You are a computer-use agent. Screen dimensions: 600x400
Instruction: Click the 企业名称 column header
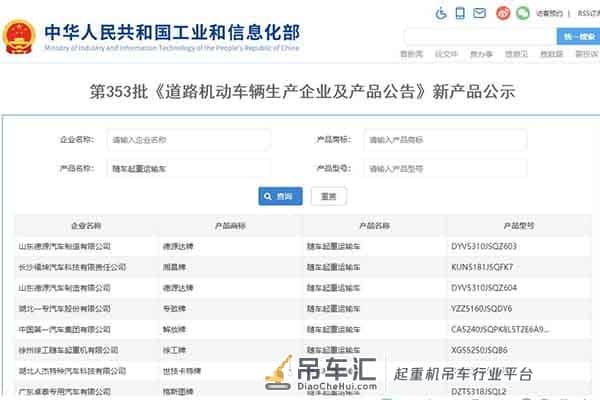pyautogui.click(x=86, y=226)
